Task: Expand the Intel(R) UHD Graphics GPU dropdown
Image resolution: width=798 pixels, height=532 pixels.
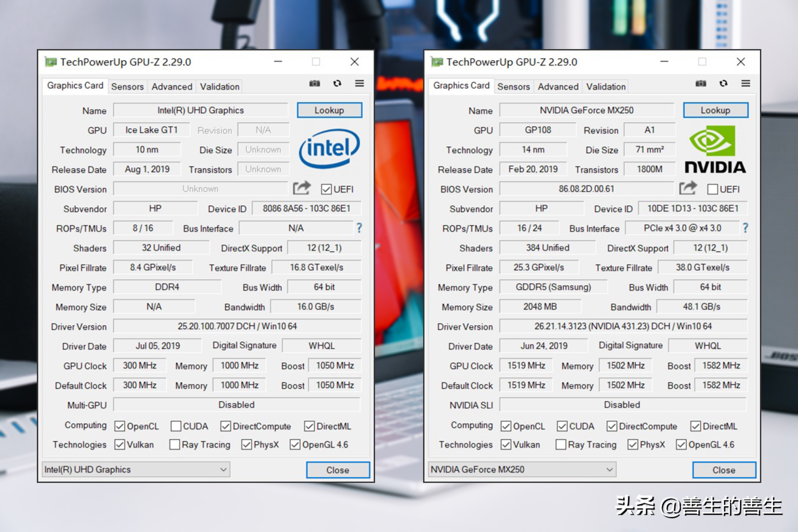Action: (x=223, y=470)
